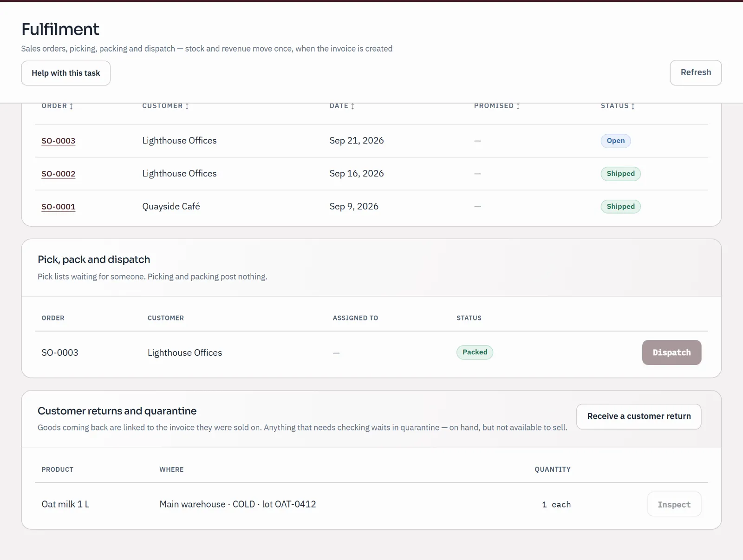Screen dimensions: 743x560
Task: Click the Fulfilment page title
Action: coord(60,29)
